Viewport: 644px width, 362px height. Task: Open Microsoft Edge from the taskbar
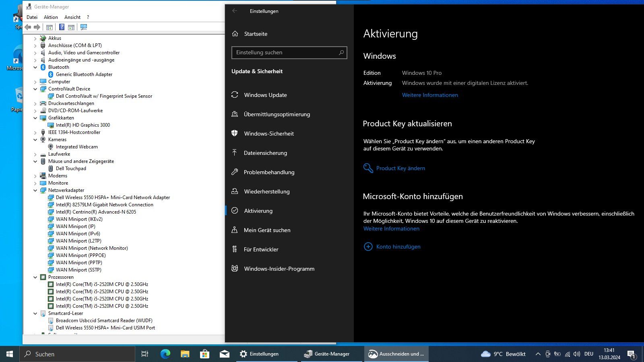(165, 354)
